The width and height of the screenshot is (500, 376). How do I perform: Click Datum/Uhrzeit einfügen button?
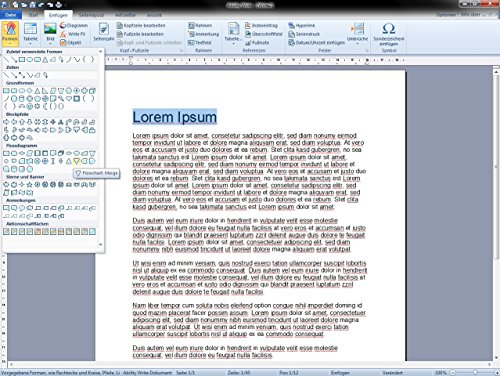(316, 43)
